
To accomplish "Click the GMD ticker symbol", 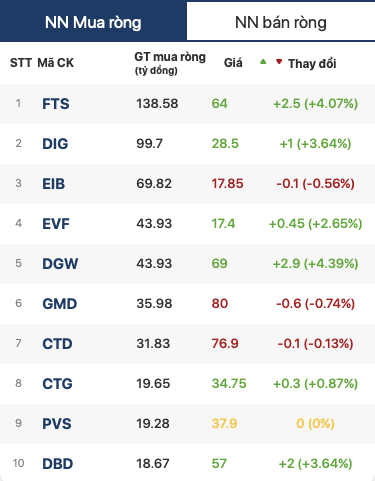I will click(x=60, y=304).
